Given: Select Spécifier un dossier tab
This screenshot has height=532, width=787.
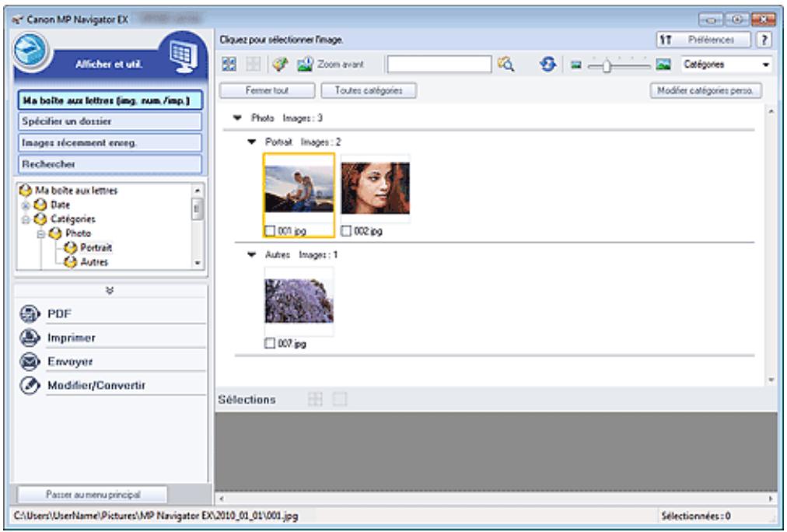Looking at the screenshot, I should click(x=110, y=121).
